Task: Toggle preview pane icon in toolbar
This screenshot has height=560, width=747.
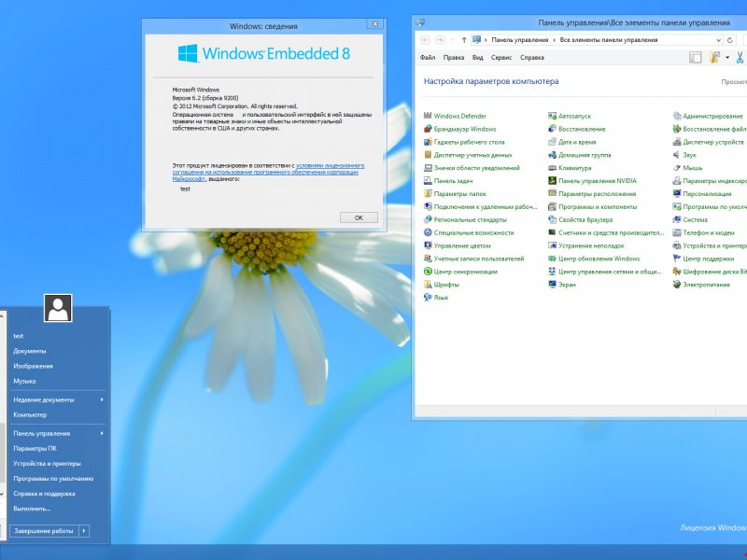Action: [x=695, y=58]
